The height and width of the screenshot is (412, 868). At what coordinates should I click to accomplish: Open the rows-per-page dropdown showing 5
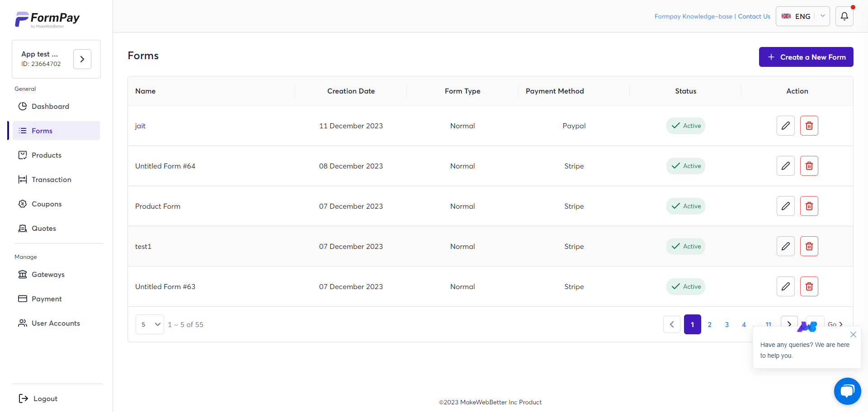pos(150,324)
